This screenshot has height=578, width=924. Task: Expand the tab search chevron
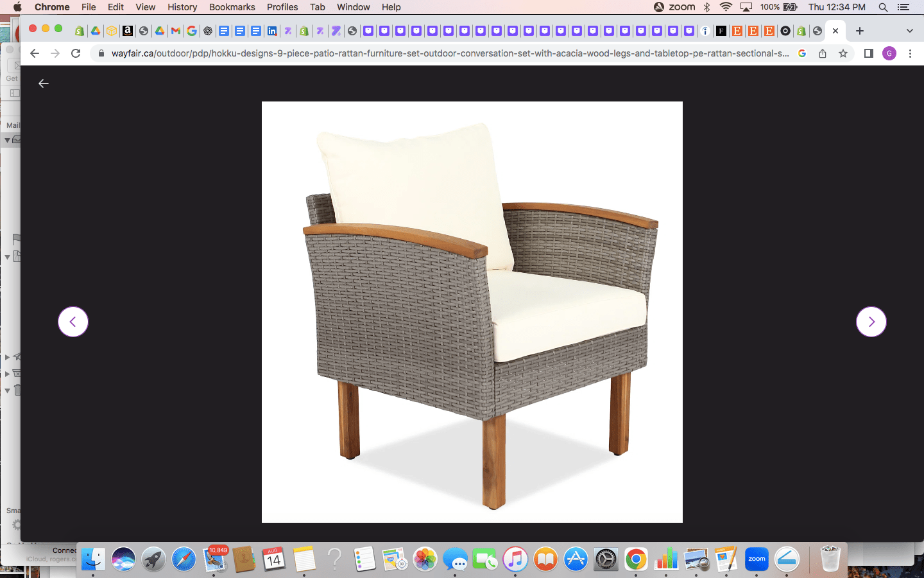point(909,31)
